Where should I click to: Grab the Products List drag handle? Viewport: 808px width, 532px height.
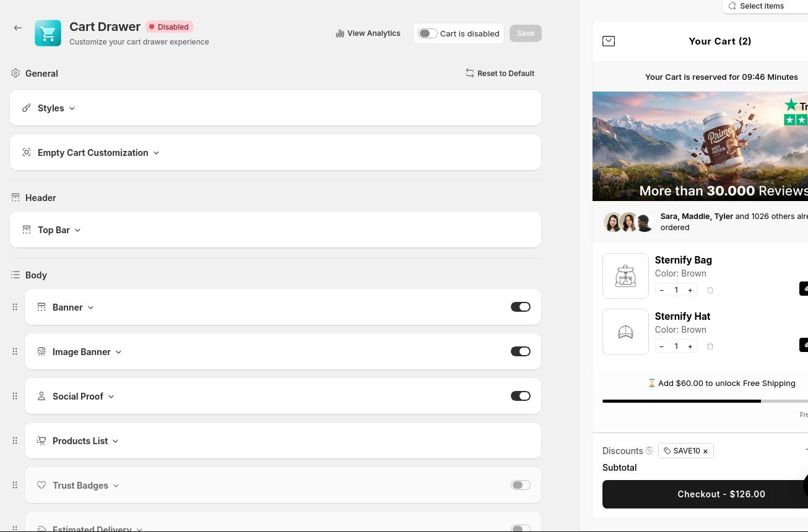15,441
